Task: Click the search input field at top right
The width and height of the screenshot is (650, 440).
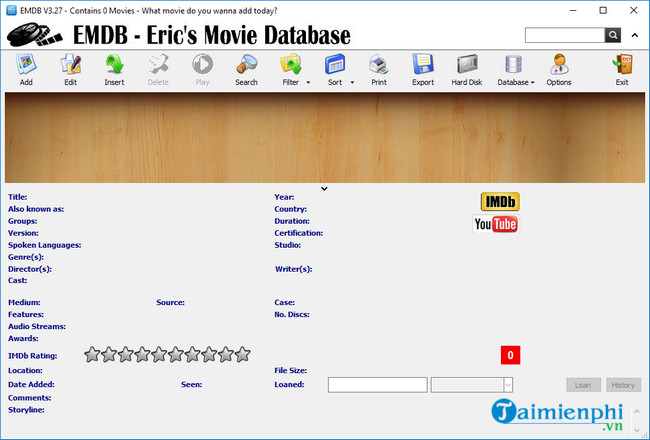Action: point(564,35)
